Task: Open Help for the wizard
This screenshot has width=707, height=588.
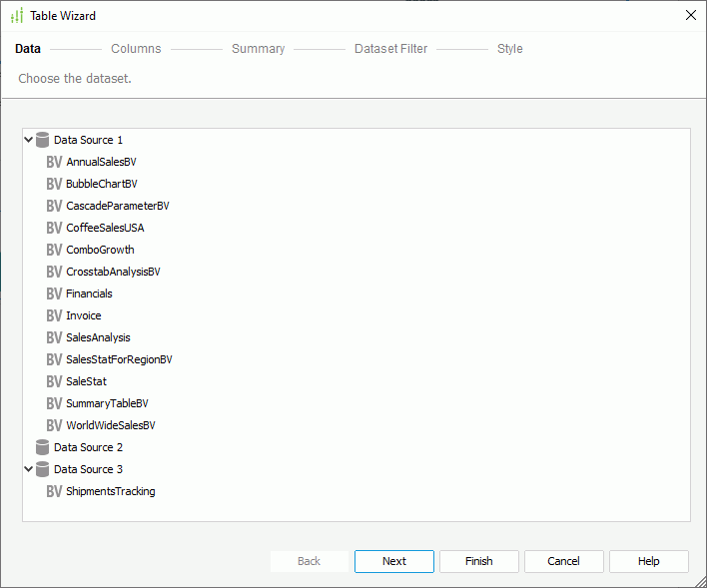Action: [x=649, y=561]
